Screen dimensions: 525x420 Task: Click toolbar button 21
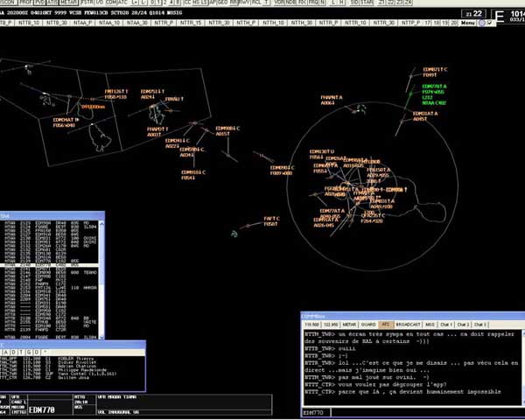[381, 3]
